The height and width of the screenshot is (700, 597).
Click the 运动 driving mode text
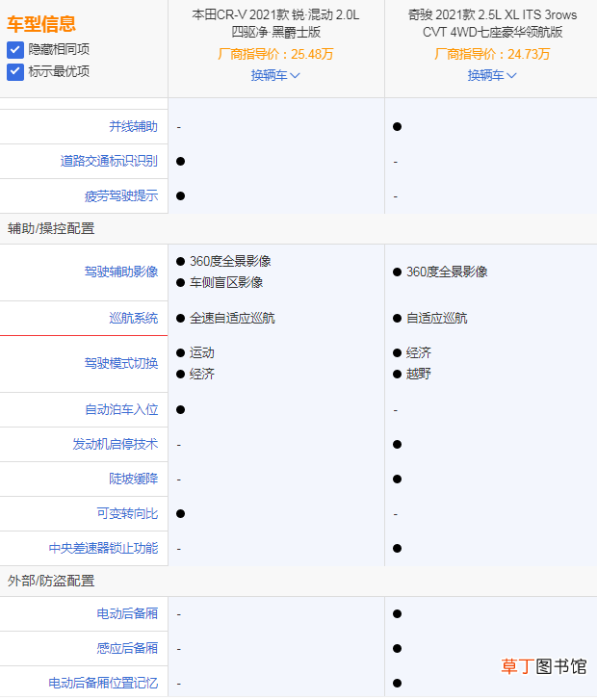202,353
